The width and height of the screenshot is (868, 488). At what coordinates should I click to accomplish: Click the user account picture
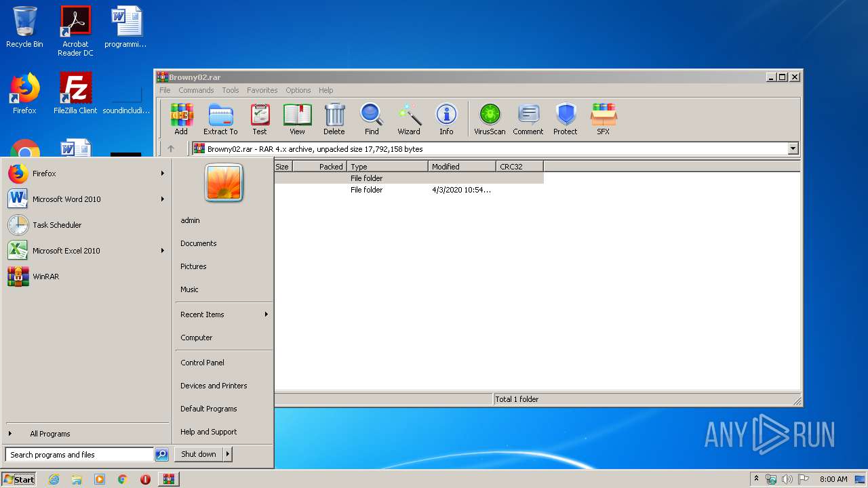pos(224,182)
